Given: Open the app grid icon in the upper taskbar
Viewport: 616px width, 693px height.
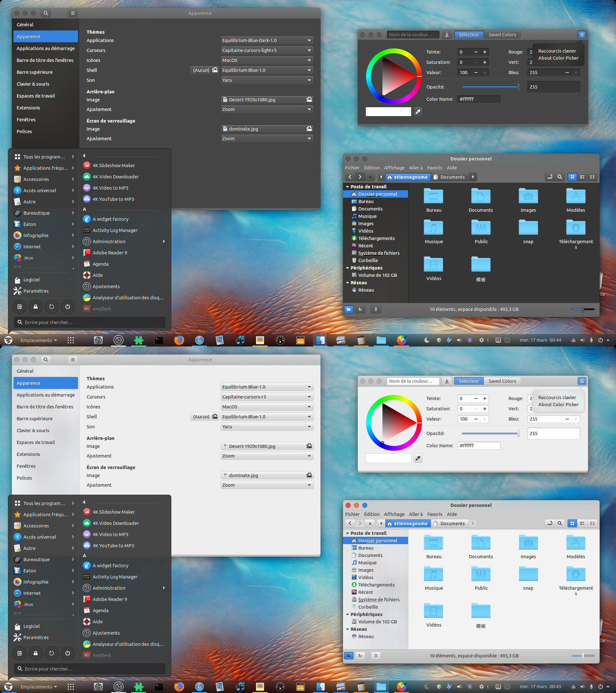Looking at the screenshot, I should (71, 340).
